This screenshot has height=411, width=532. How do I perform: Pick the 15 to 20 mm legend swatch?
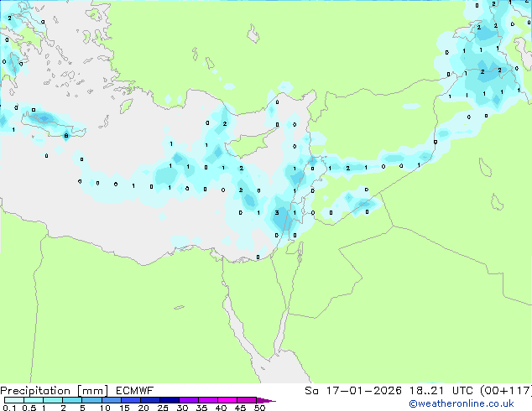(x=131, y=400)
